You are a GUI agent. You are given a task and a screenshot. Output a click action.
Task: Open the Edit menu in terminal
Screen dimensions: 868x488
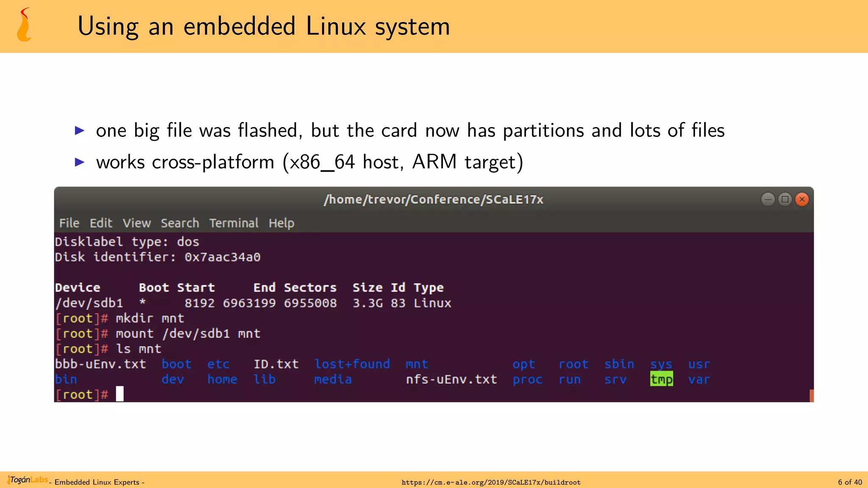coord(101,223)
